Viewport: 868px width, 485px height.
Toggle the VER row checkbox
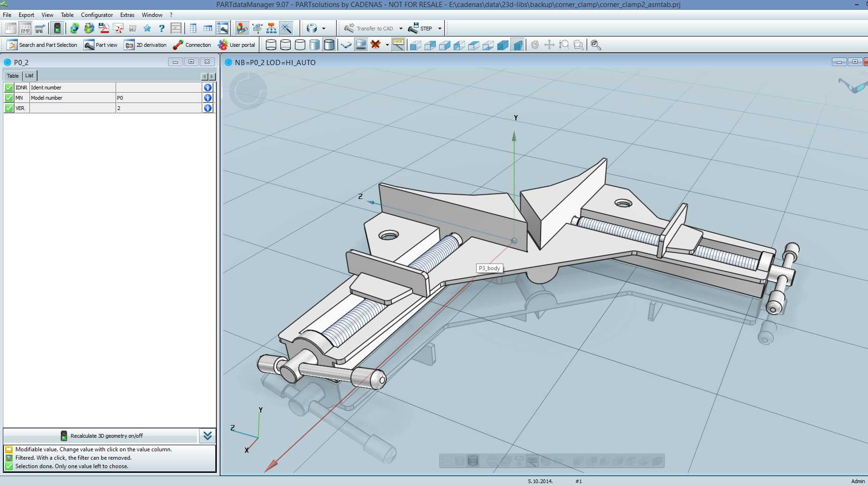click(x=9, y=108)
